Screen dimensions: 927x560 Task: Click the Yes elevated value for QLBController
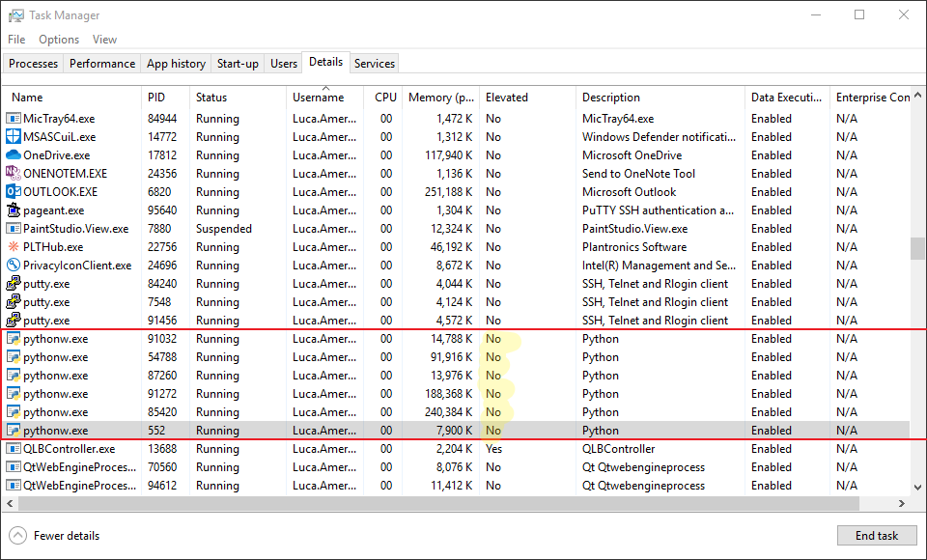coord(493,449)
